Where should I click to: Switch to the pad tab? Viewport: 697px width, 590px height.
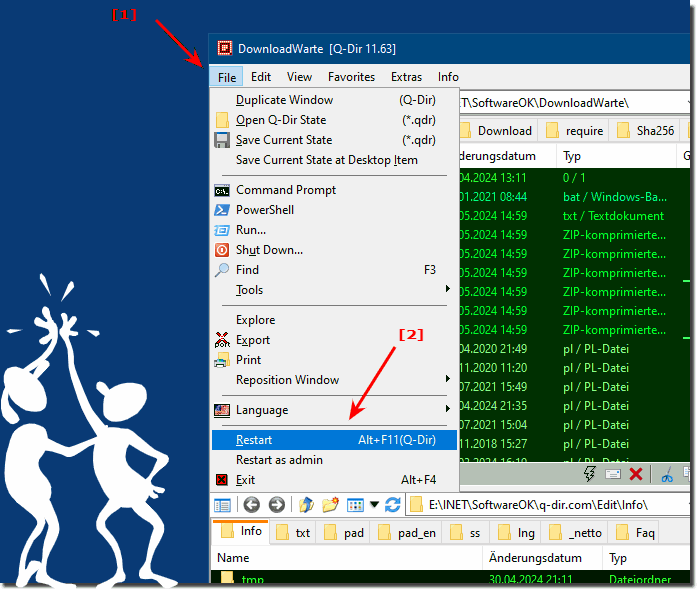pyautogui.click(x=344, y=533)
